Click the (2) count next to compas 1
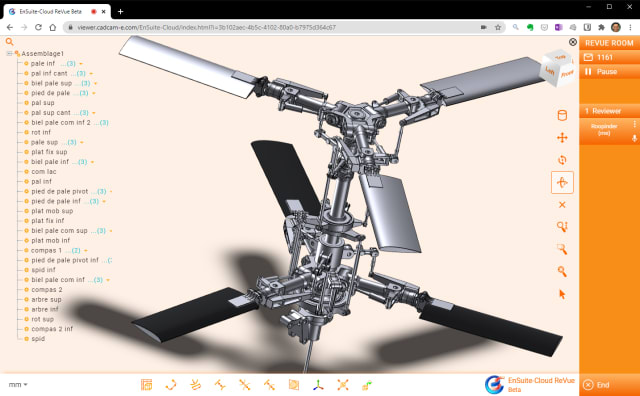The height and width of the screenshot is (396, 640). pos(76,250)
